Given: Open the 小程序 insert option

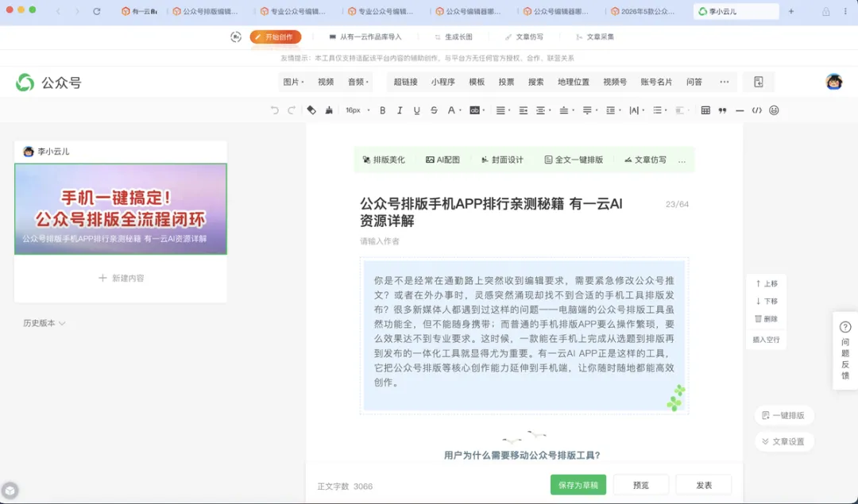Looking at the screenshot, I should tap(443, 82).
